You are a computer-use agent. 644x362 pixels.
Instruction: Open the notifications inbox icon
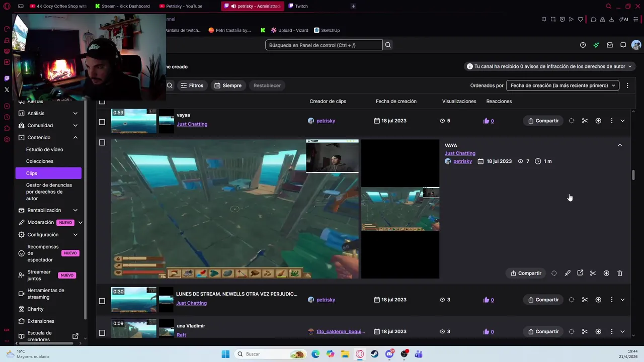(x=610, y=45)
